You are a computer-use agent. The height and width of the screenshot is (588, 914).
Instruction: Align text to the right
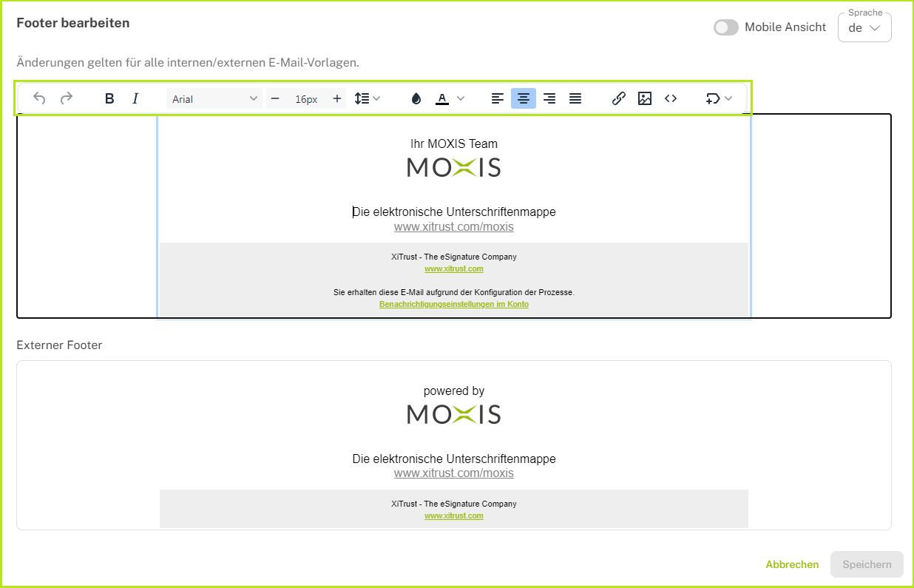549,98
